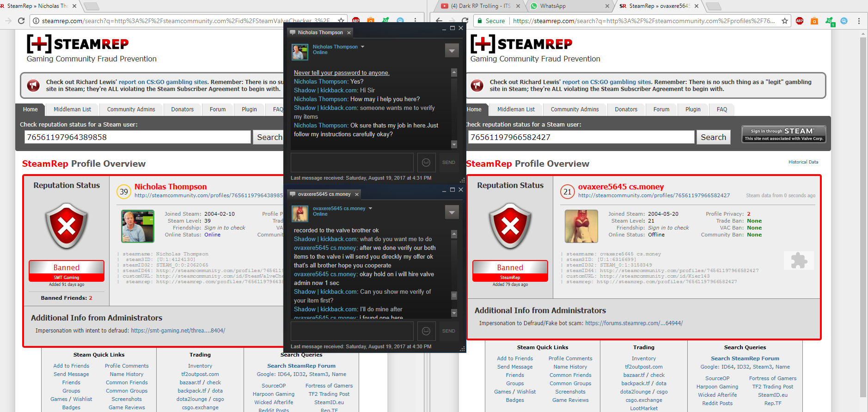Open Forum tab in left window

point(218,109)
